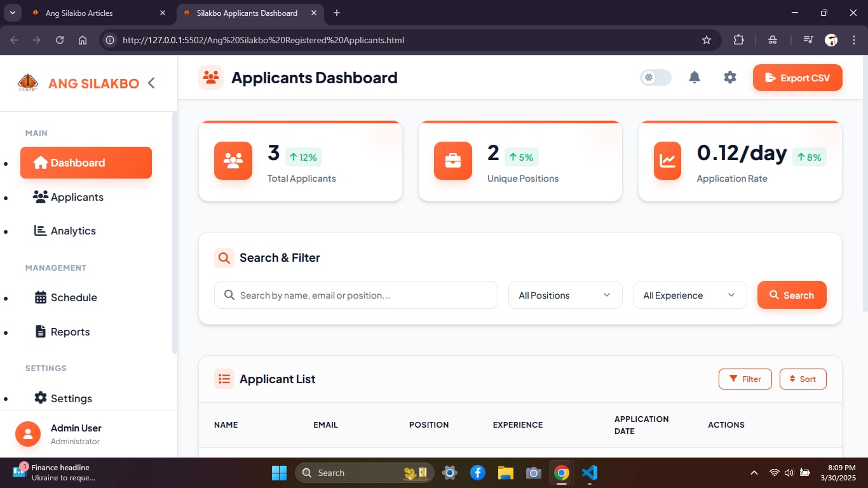Open Dashboard in sidebar

(86, 163)
